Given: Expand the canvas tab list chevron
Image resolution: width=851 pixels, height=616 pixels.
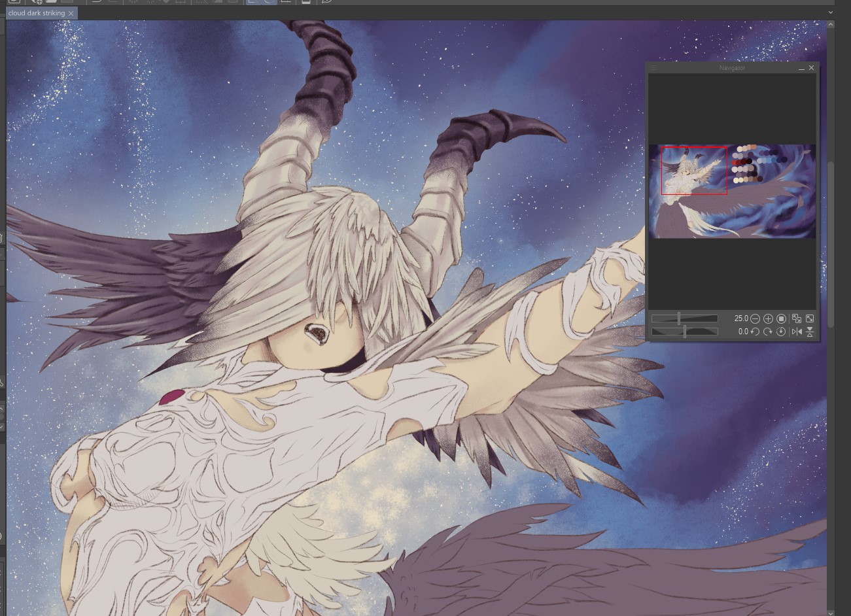Looking at the screenshot, I should tap(831, 12).
